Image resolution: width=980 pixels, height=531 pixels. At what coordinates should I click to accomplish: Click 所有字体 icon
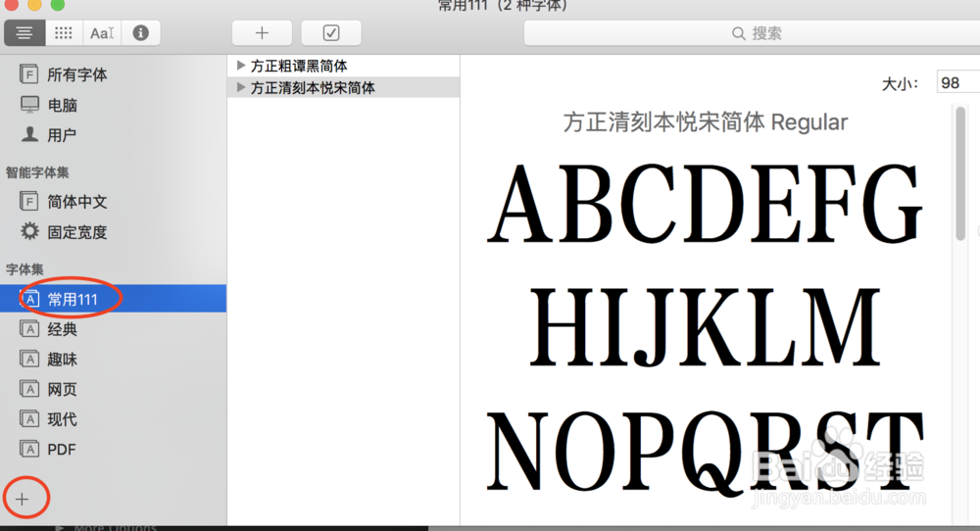pyautogui.click(x=28, y=74)
